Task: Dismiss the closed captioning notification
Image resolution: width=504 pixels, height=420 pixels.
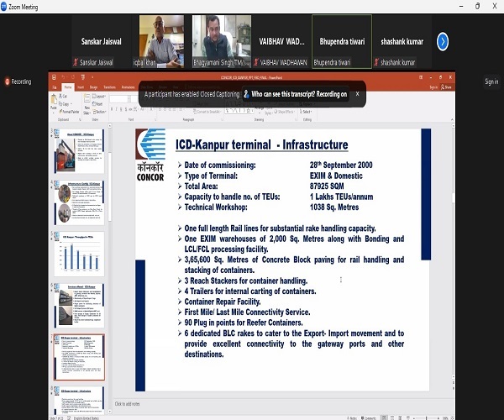Action: pyautogui.click(x=358, y=94)
